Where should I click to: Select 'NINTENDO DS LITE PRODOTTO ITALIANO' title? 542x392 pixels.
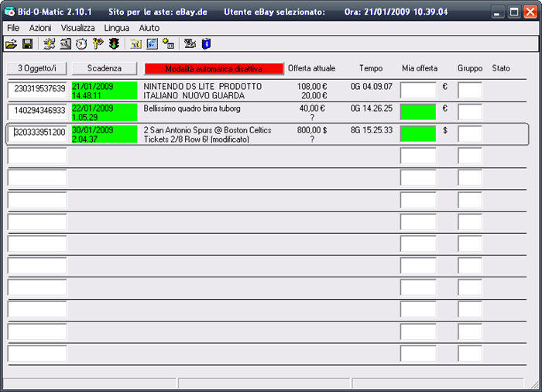click(x=203, y=91)
